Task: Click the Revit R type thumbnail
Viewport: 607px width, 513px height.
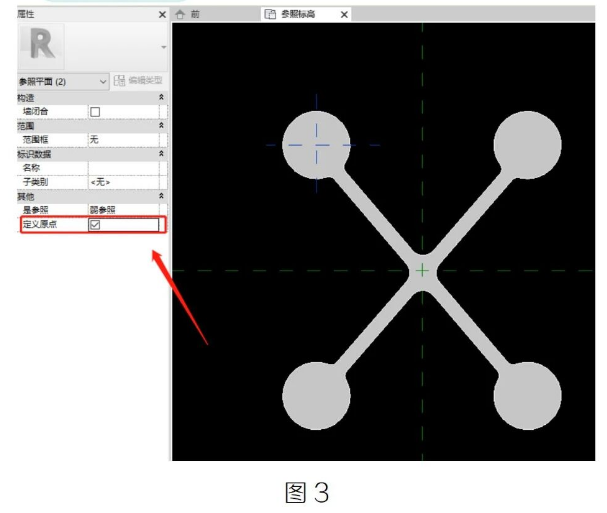Action: point(41,47)
